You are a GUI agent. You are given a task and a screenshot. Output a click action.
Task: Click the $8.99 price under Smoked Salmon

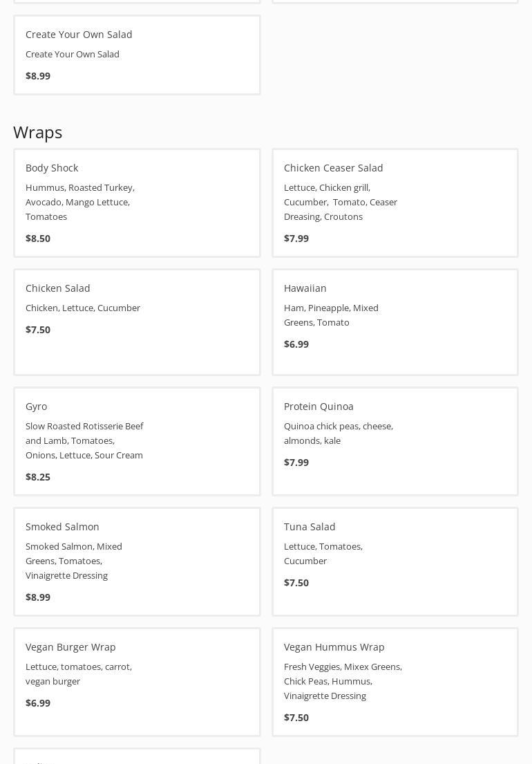pyautogui.click(x=38, y=597)
